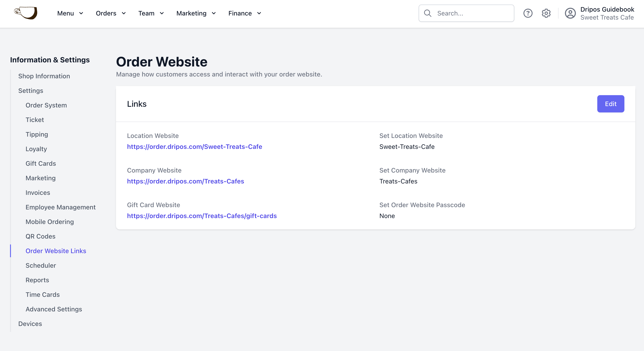This screenshot has height=351, width=644.
Task: Open the Treats-Cafes company website link
Action: [x=185, y=181]
